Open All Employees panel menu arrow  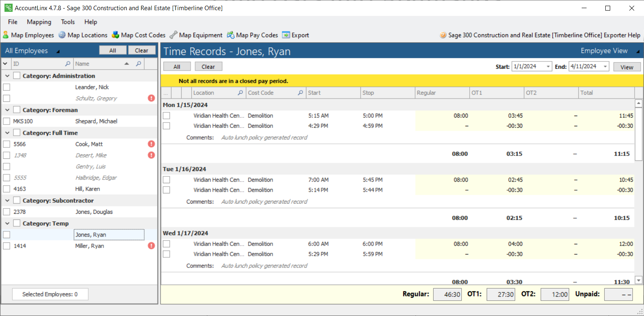point(58,51)
